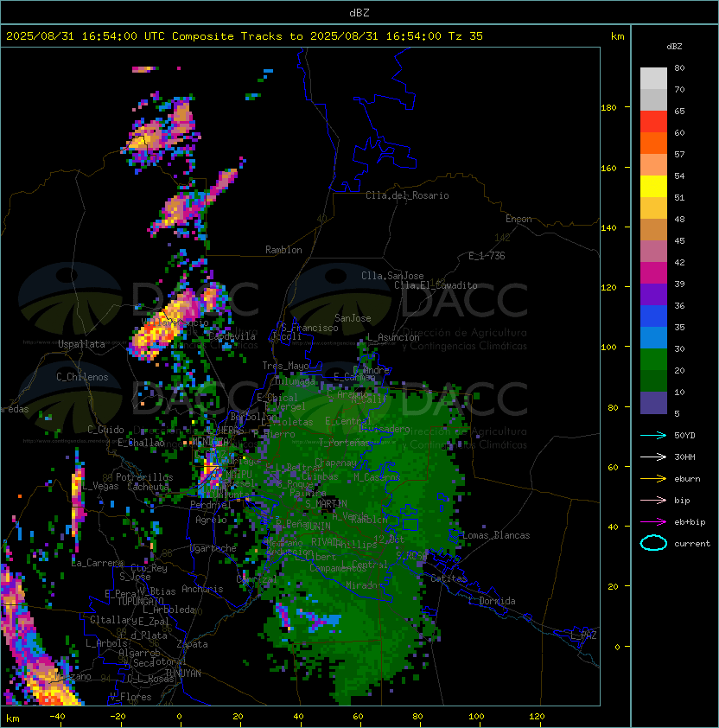Click the 'Chapanay' map label
The width and height of the screenshot is (719, 728).
click(x=335, y=463)
